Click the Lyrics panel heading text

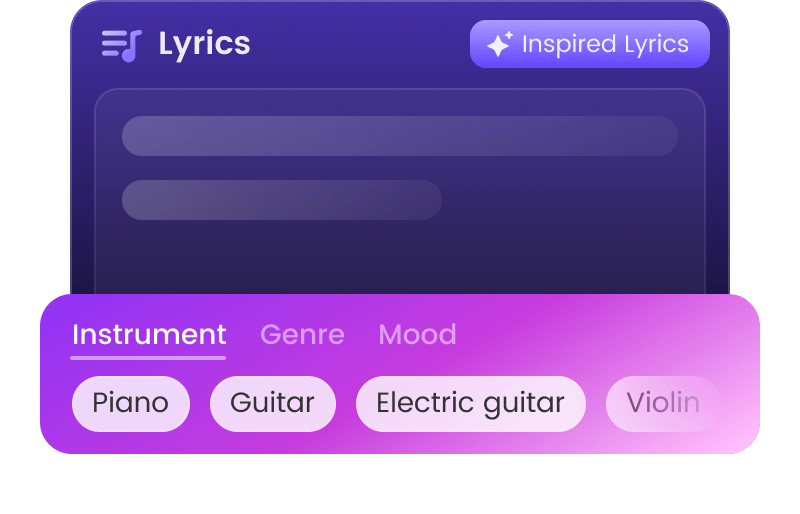point(204,44)
